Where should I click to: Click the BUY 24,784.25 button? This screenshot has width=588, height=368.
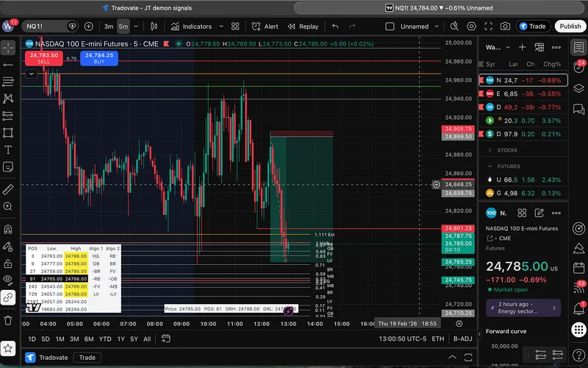(x=99, y=58)
